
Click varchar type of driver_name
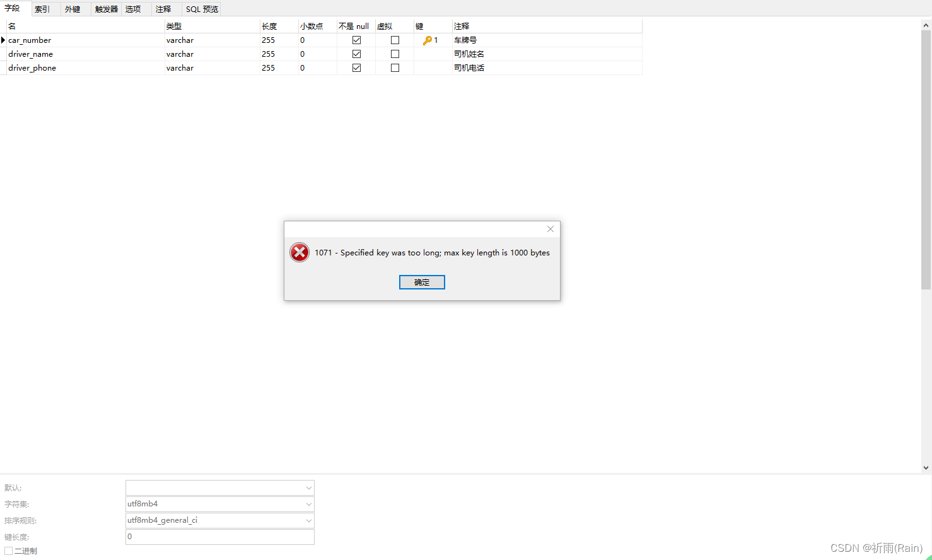(180, 54)
